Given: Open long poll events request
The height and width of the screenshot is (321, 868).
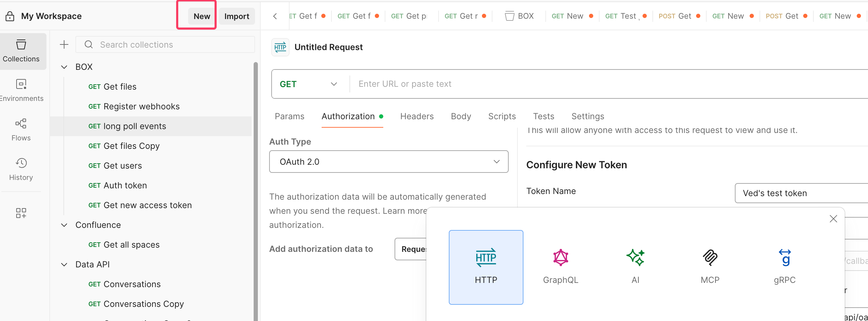Looking at the screenshot, I should click(x=151, y=126).
